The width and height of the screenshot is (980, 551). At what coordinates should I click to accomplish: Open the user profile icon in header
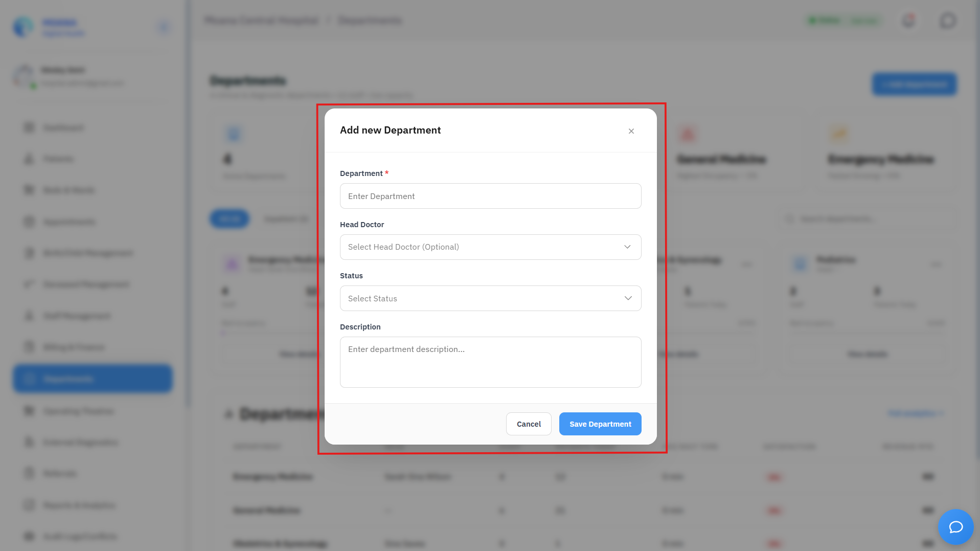click(948, 21)
